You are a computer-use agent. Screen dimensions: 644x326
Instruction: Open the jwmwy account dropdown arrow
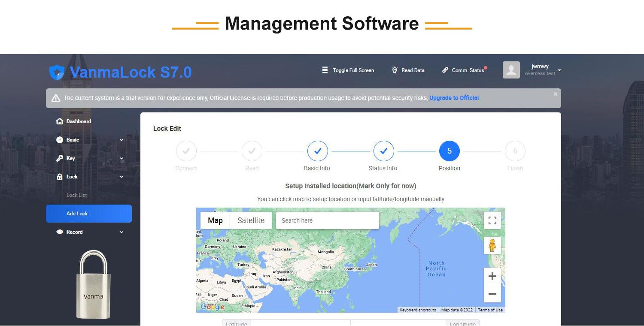tap(559, 70)
